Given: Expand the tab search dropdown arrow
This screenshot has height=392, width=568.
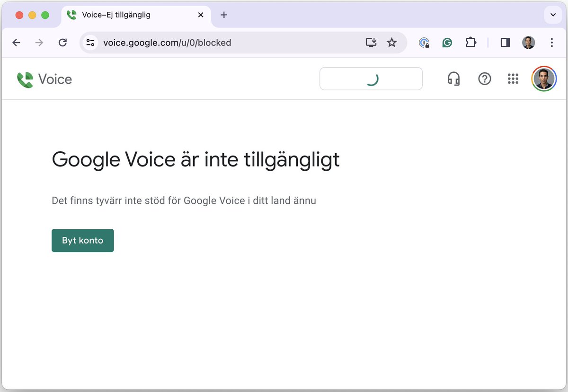Looking at the screenshot, I should [x=552, y=15].
